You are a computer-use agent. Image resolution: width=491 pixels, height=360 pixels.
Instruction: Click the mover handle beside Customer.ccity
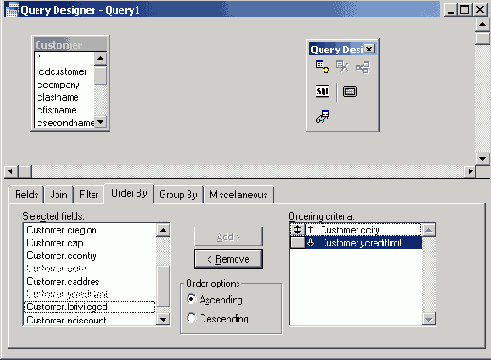297,230
